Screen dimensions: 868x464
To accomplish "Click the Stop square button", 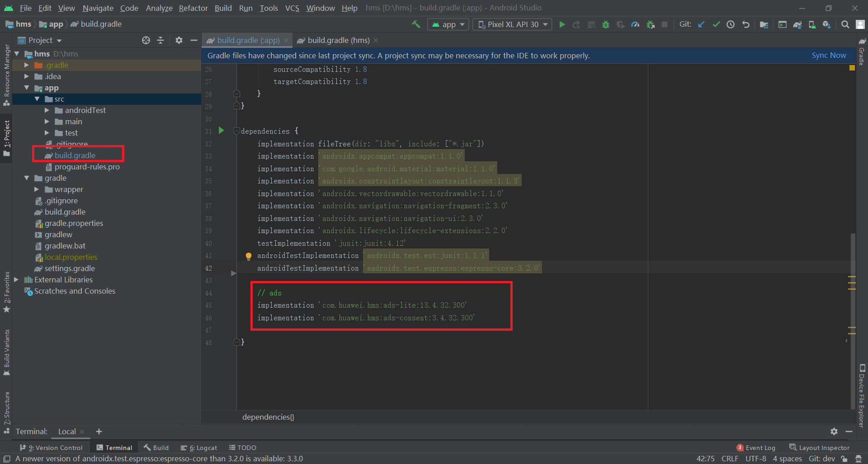I will tap(665, 24).
